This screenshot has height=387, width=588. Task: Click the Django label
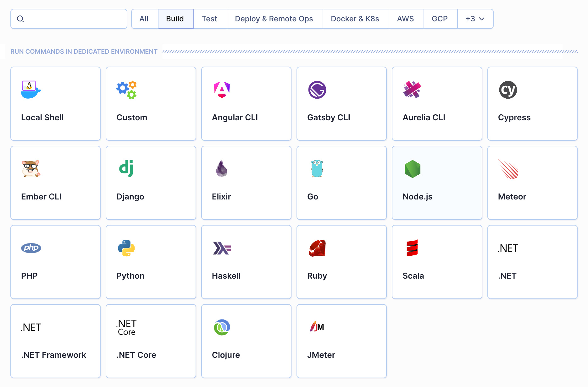[x=130, y=197]
